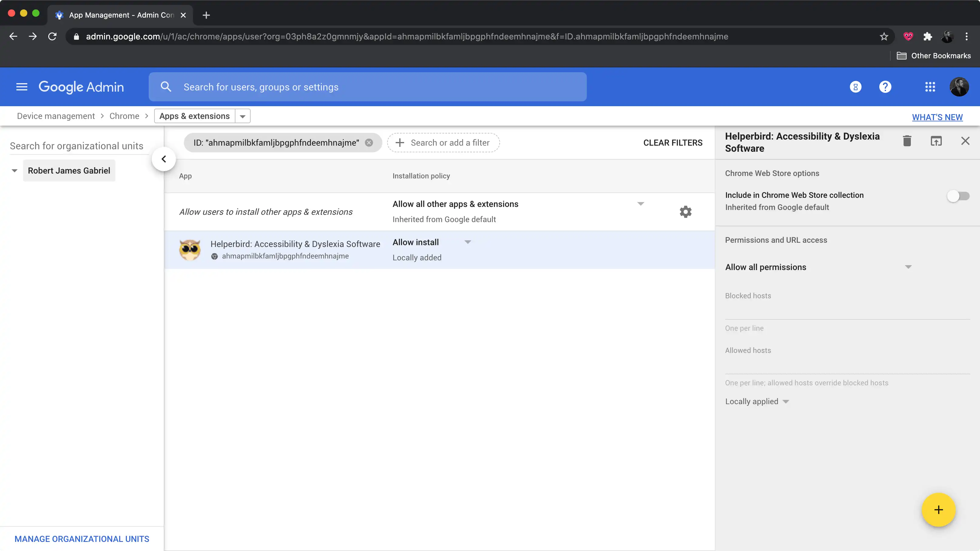Open a new browser tab
The image size is (980, 551).
206,15
